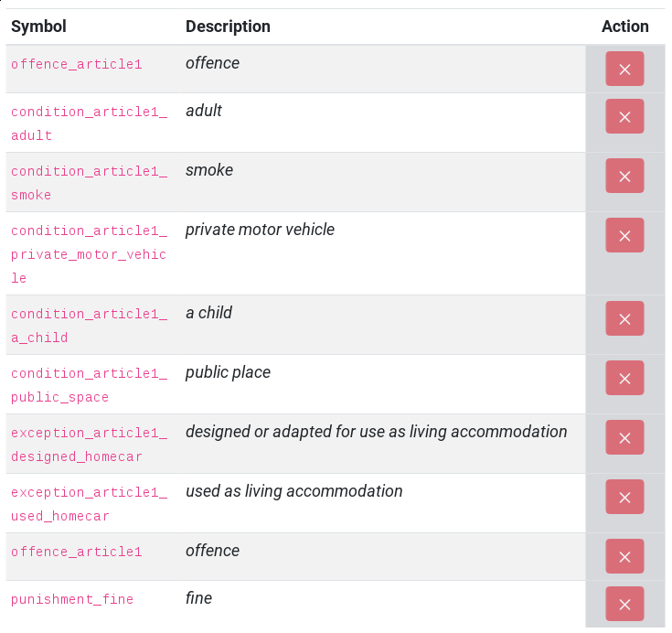Select the 'adult' description cell
The height and width of the screenshot is (633, 672).
point(204,111)
